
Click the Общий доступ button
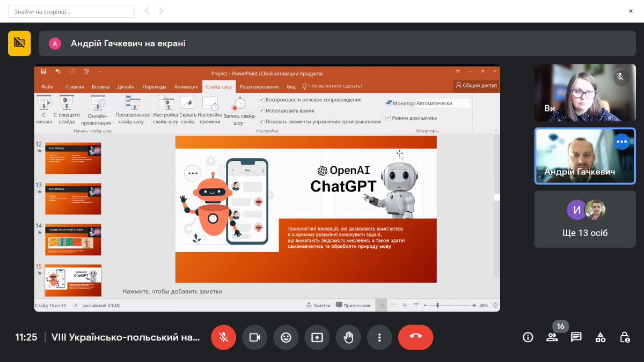click(x=476, y=85)
